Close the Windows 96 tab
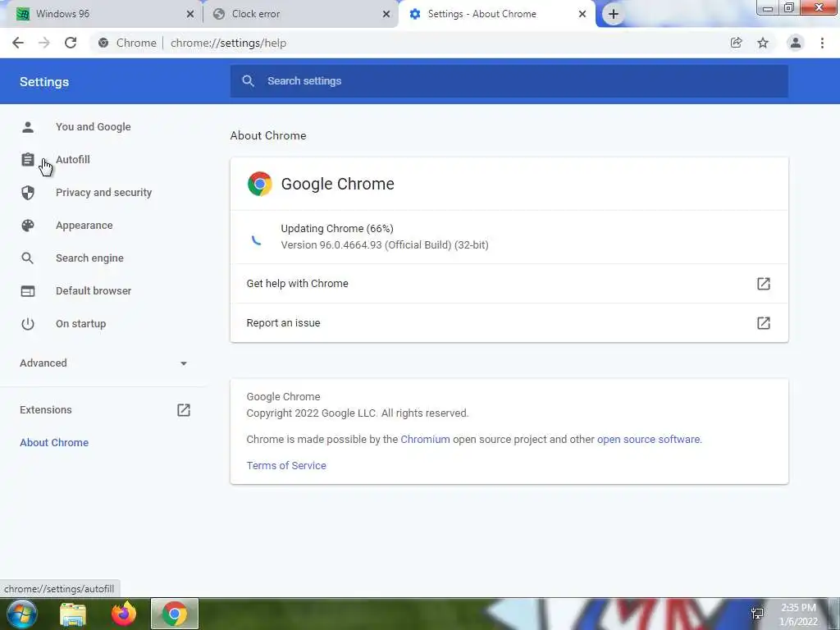Viewport: 840px width, 630px height. (190, 14)
